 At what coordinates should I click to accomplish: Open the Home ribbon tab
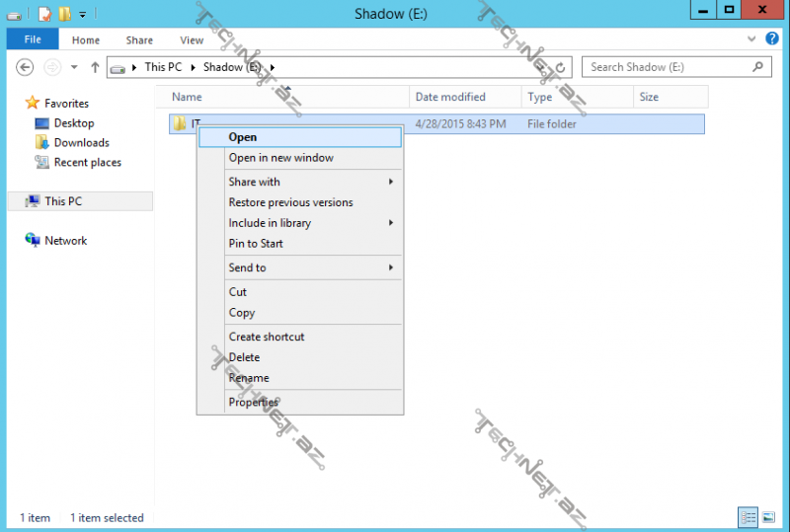(86, 40)
